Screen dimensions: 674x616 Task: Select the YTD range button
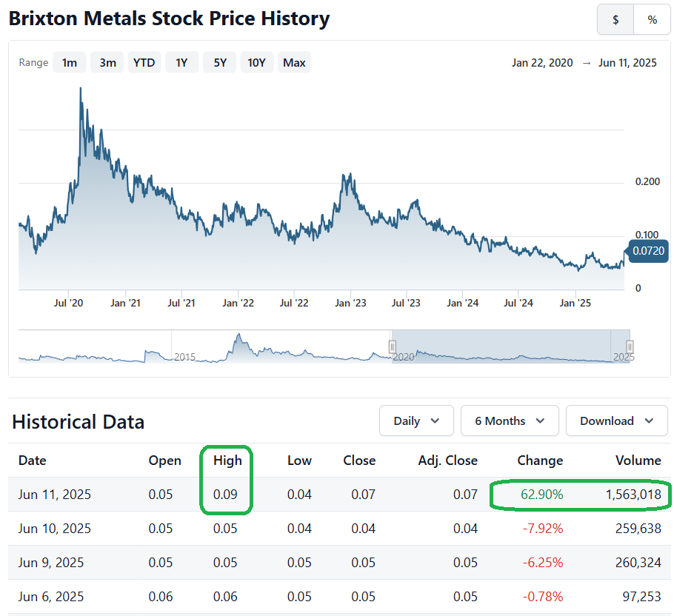[x=144, y=63]
